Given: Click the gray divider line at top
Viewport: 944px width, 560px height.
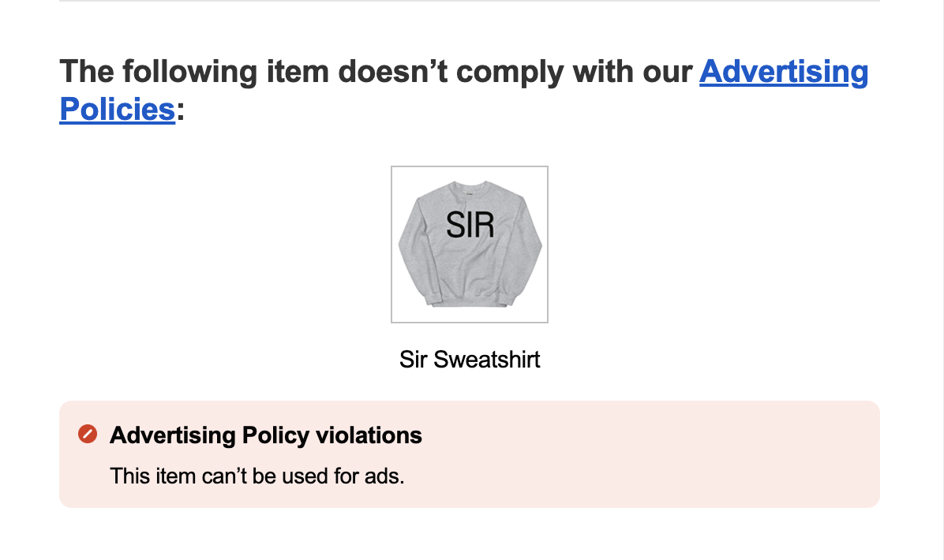Looking at the screenshot, I should (470, 1).
